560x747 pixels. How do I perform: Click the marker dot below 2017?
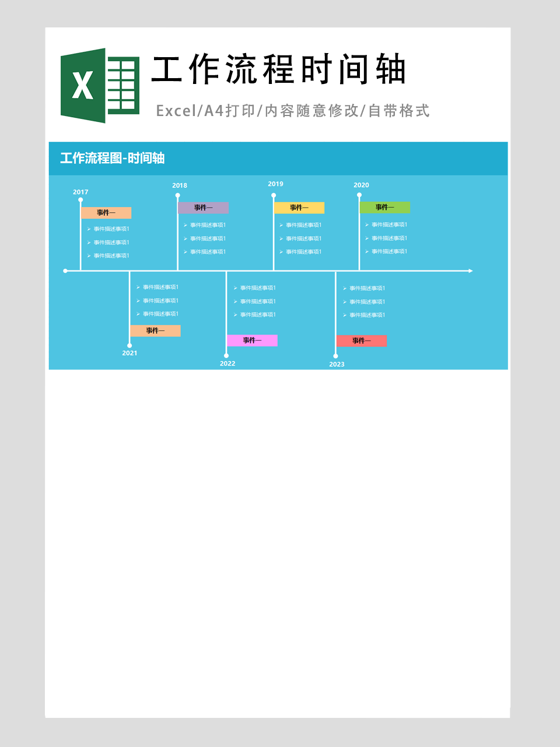(80, 200)
